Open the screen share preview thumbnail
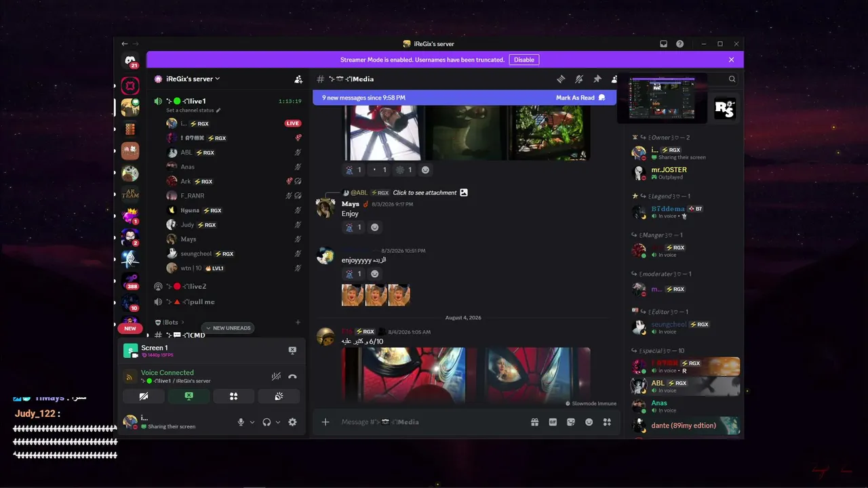Viewport: 868px width, 488px height. 662,98
